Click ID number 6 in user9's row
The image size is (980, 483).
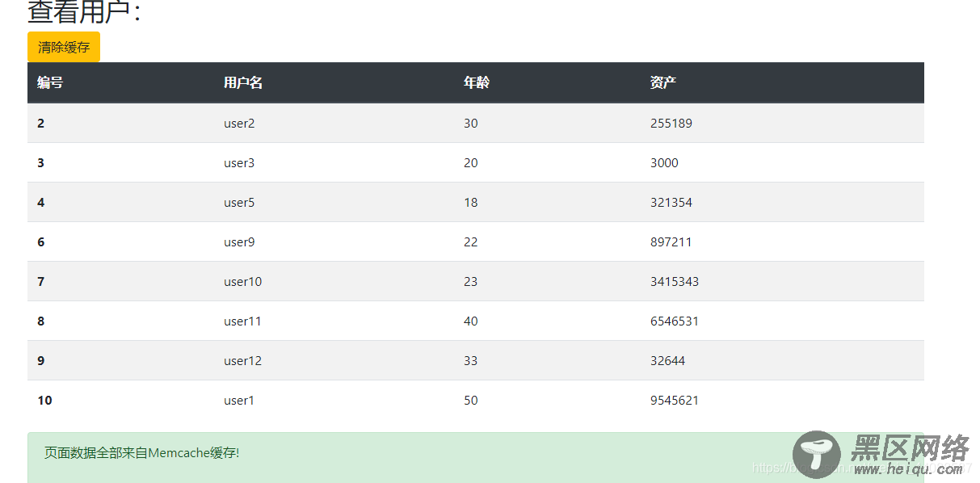(x=41, y=242)
